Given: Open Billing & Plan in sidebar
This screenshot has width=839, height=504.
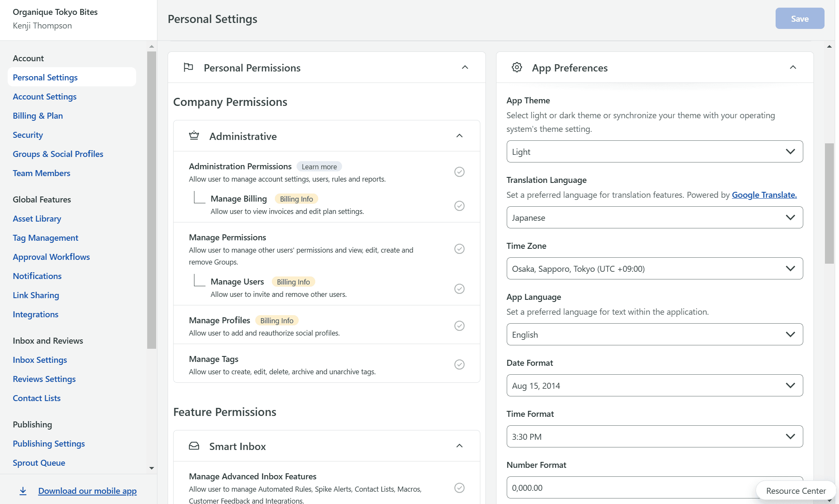Looking at the screenshot, I should click(38, 116).
